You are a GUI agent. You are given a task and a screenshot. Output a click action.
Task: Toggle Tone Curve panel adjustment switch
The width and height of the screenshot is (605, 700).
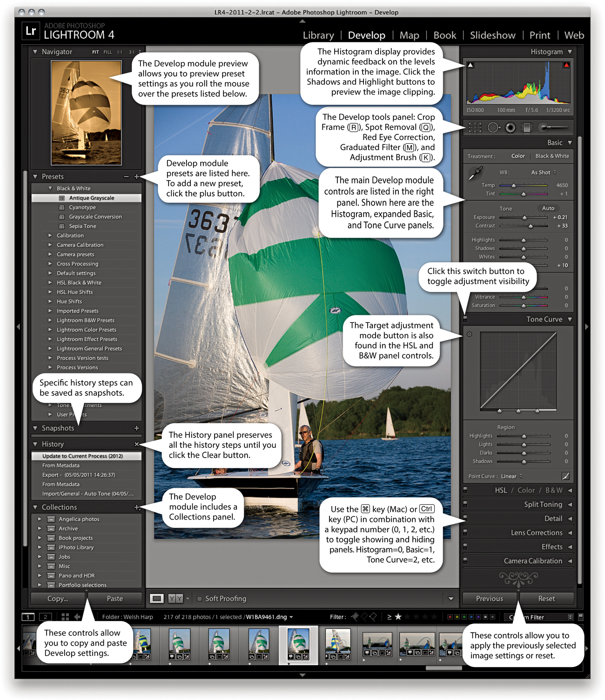(x=465, y=319)
